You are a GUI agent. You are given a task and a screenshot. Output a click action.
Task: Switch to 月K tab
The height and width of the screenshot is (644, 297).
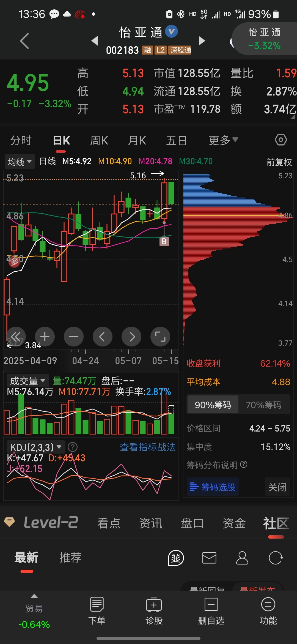tap(137, 140)
